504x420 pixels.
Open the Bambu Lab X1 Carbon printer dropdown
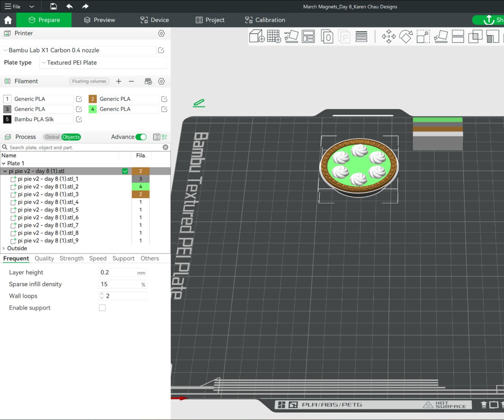[x=79, y=50]
